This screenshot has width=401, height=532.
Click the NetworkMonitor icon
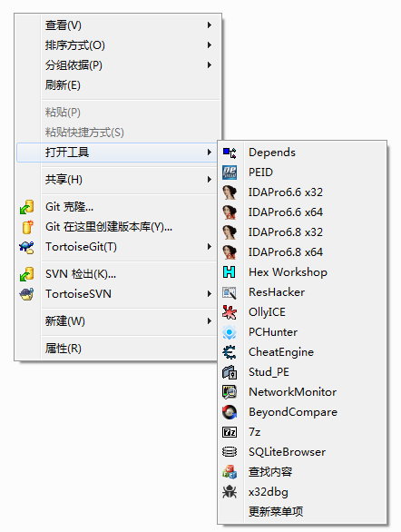point(230,392)
